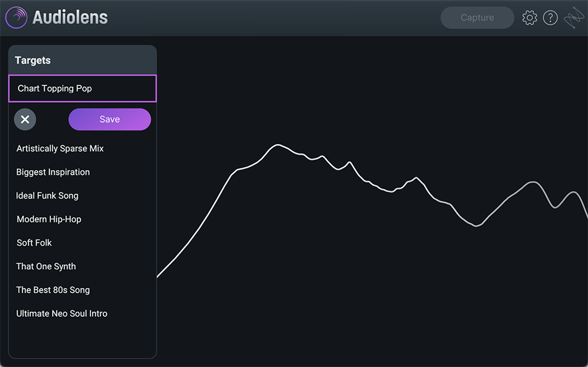
Task: Click the Targets panel header
Action: 33,60
